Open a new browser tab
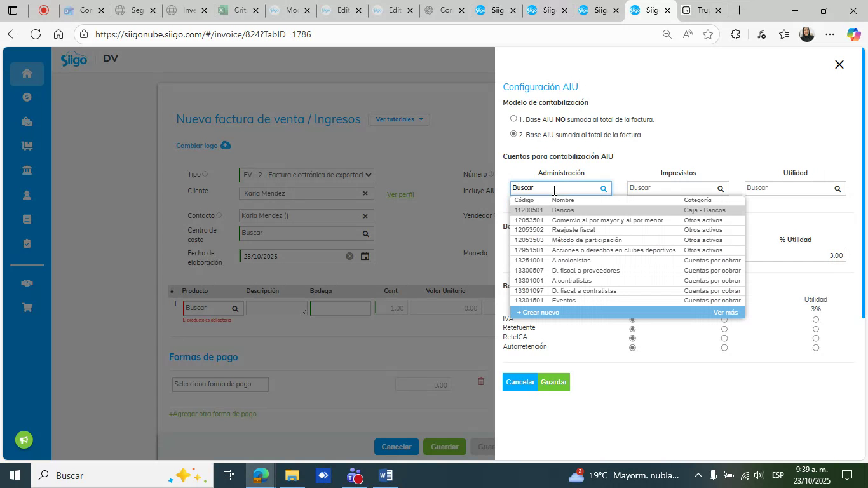Viewport: 868px width, 488px height. pyautogui.click(x=739, y=10)
